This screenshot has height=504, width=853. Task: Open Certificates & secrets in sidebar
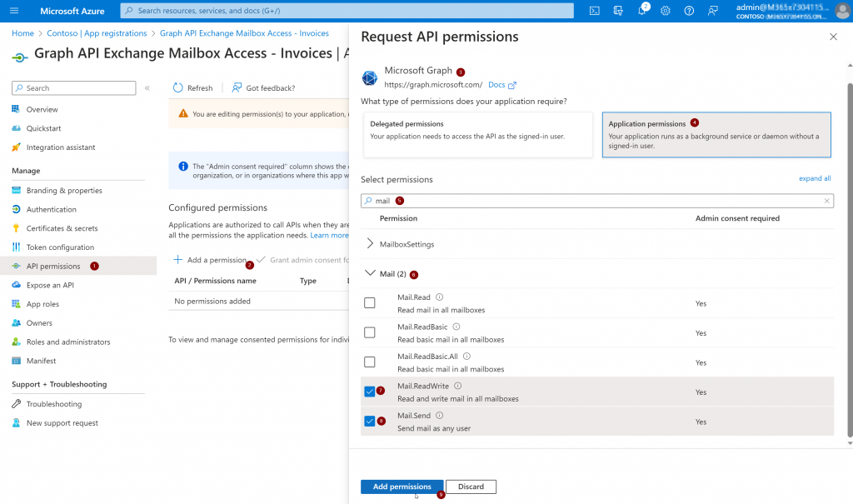(62, 228)
